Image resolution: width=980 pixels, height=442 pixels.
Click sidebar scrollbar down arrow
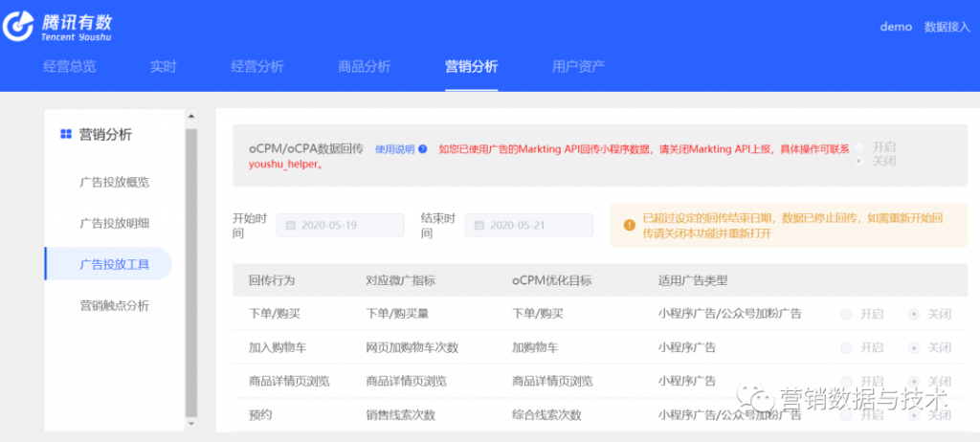[190, 422]
